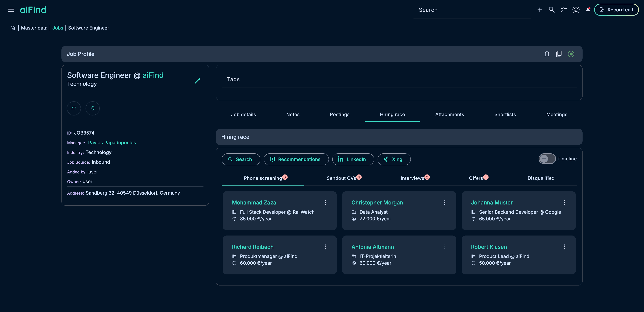
Task: Open manager Pavlos Papadopoulos link
Action: click(x=112, y=143)
